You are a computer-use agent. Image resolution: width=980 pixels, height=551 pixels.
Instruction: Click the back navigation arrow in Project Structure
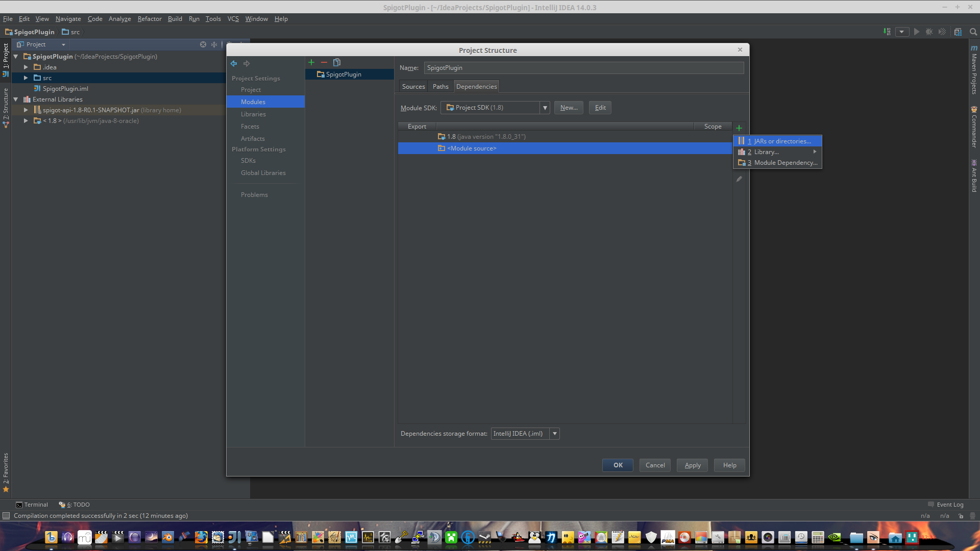pos(234,63)
